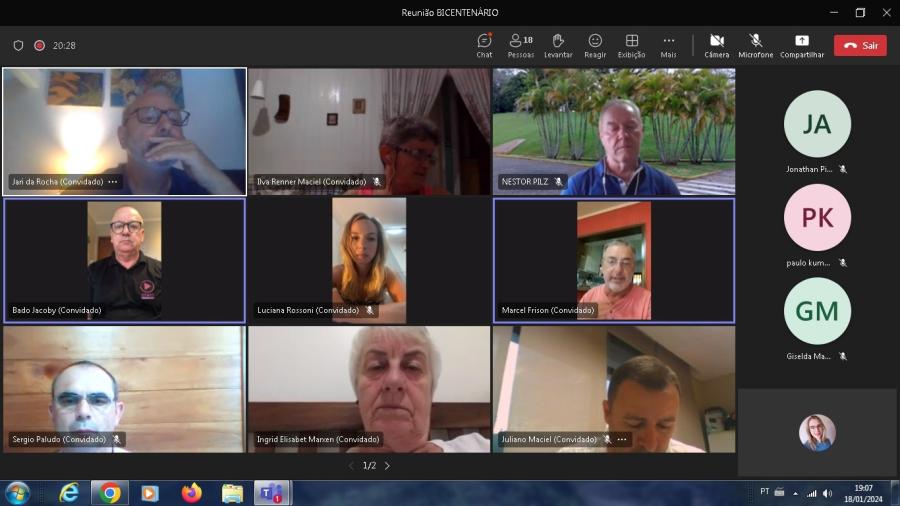Select Luciana Rossoni's video tile

click(x=369, y=260)
